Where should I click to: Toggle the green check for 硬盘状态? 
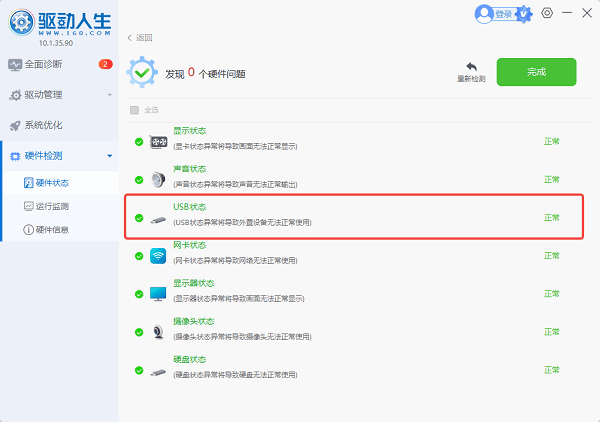pos(139,370)
